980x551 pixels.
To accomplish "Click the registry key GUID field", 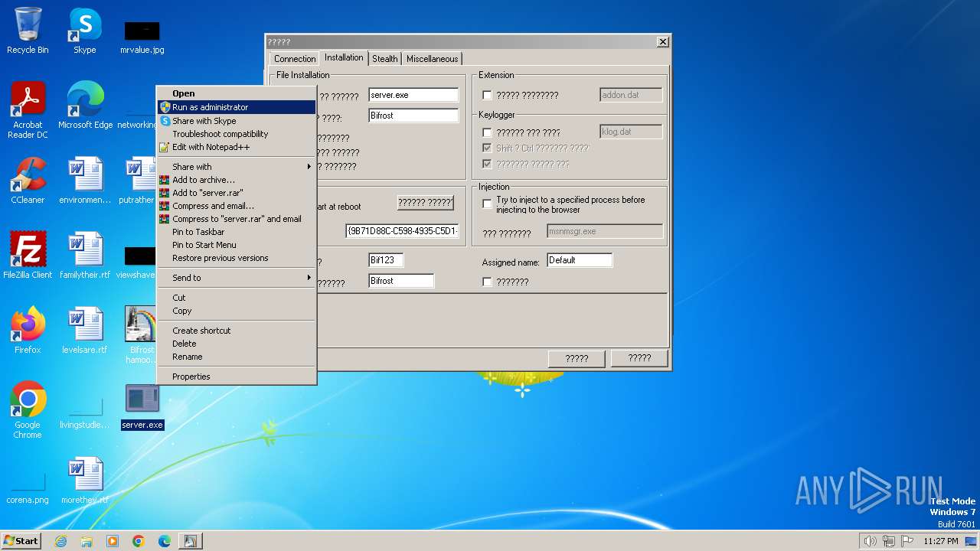I will [402, 230].
